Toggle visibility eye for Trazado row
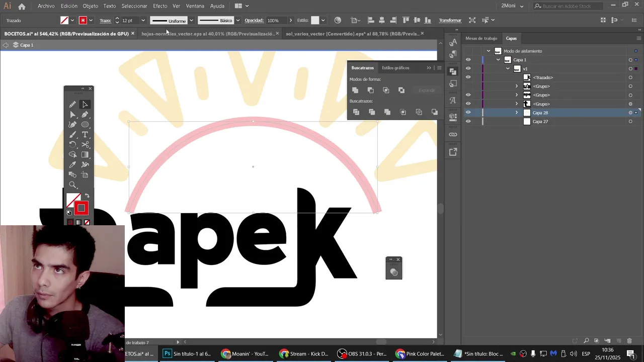 468,77
